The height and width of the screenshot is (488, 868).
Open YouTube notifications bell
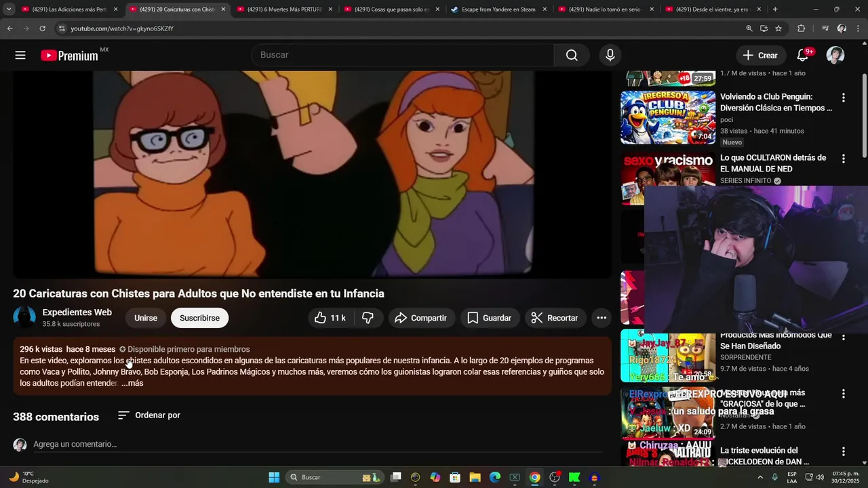click(x=804, y=55)
